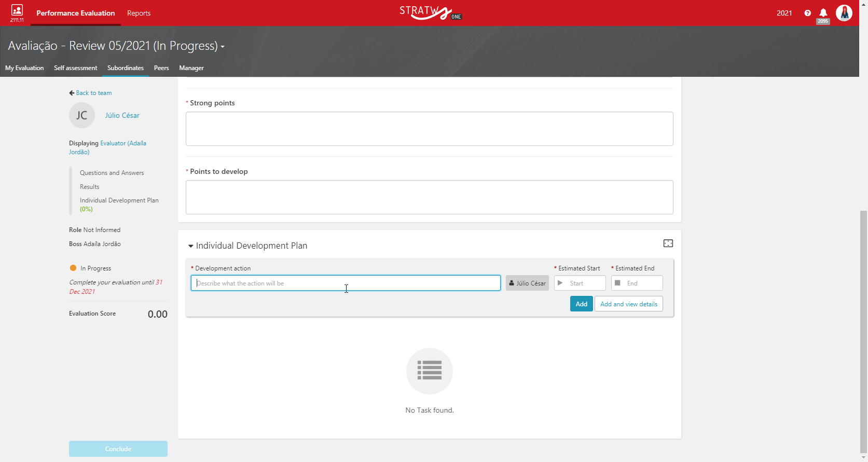Viewport: 868px width, 462px height.
Task: Switch to Subordinates tab
Action: [x=126, y=68]
